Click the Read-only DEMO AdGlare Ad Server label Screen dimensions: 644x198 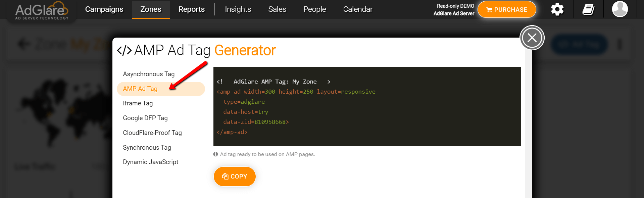click(454, 10)
